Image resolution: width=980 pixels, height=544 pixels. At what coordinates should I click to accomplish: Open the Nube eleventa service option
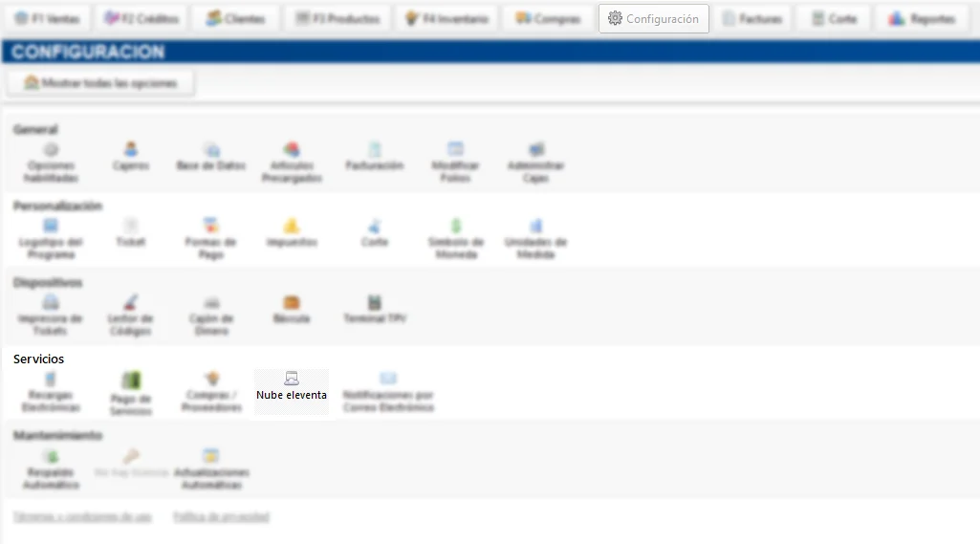[292, 392]
